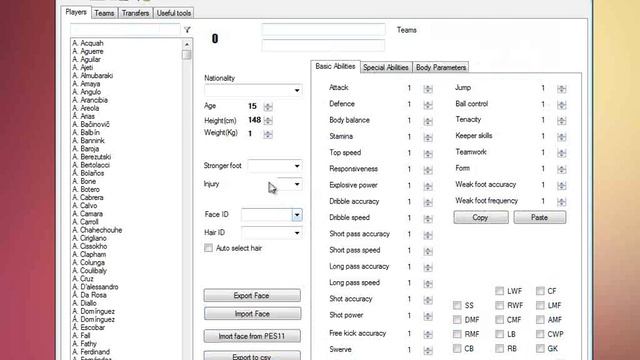
Task: Adjust the Height(cm) spinner control
Action: [268, 120]
